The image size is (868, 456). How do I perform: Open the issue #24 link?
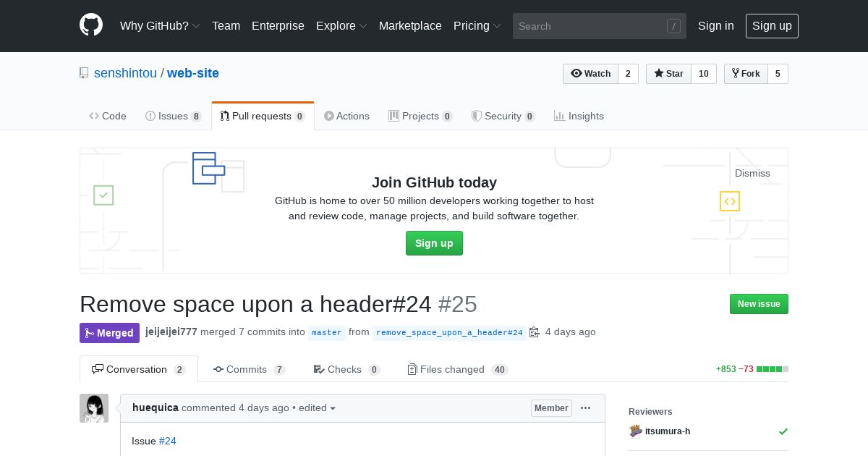(167, 441)
